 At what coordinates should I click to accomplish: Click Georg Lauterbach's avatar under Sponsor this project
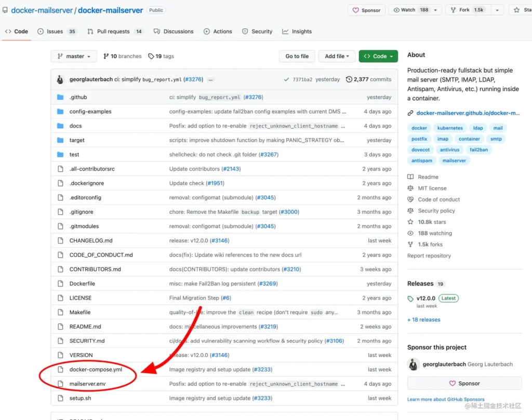click(413, 364)
